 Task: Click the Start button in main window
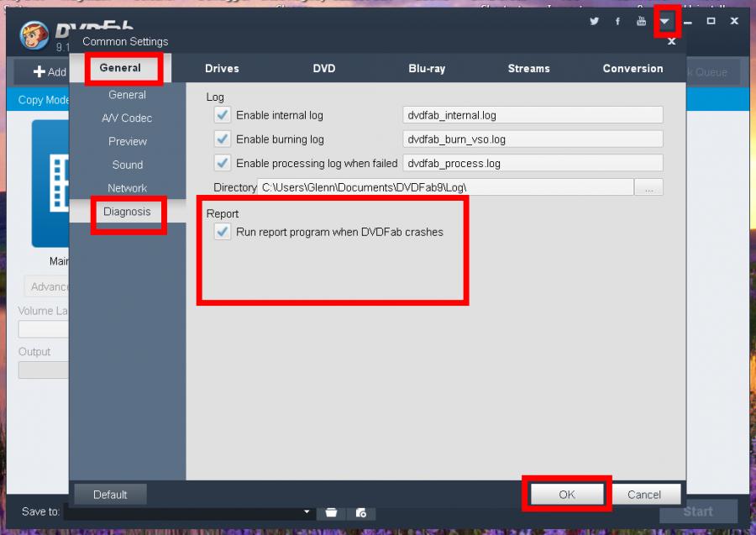click(x=698, y=511)
